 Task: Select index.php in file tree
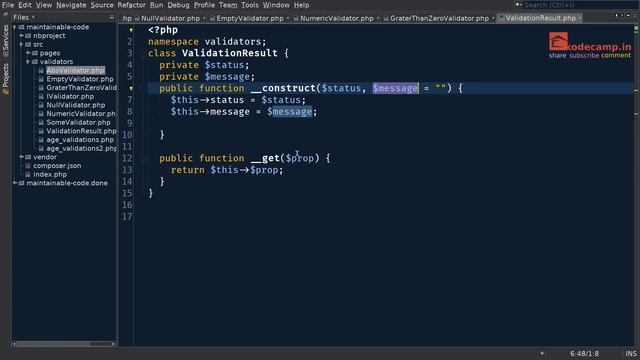click(x=50, y=174)
